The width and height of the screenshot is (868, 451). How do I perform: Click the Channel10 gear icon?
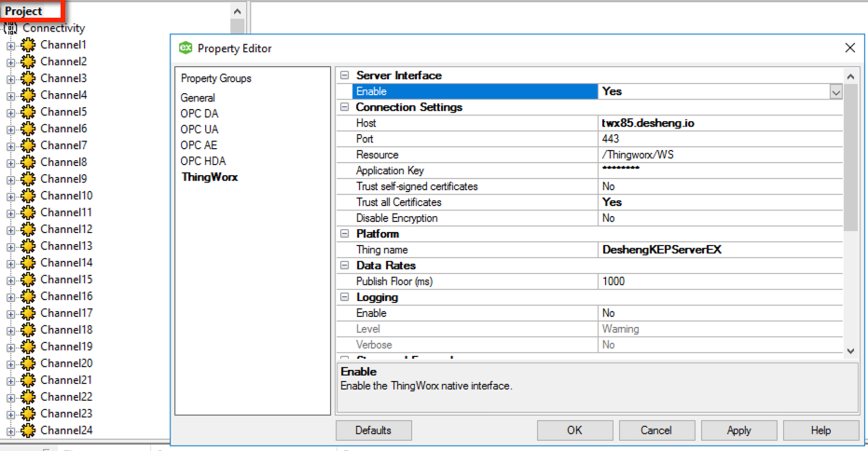tap(28, 196)
